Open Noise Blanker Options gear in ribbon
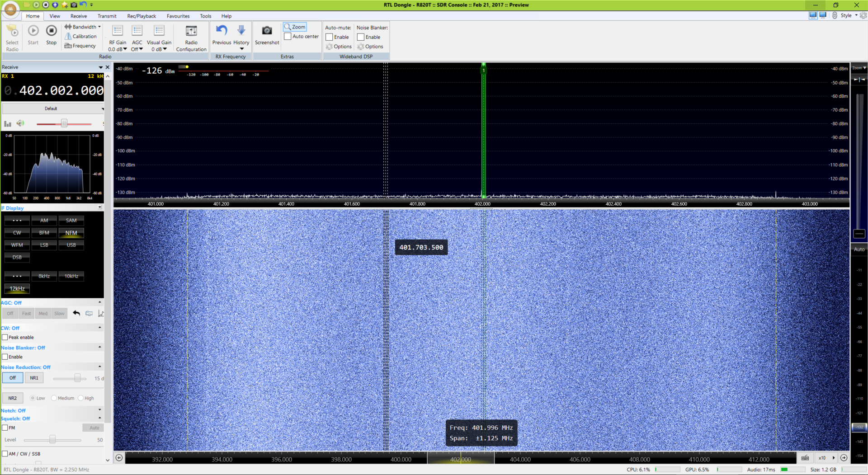This screenshot has width=868, height=475. (x=370, y=47)
